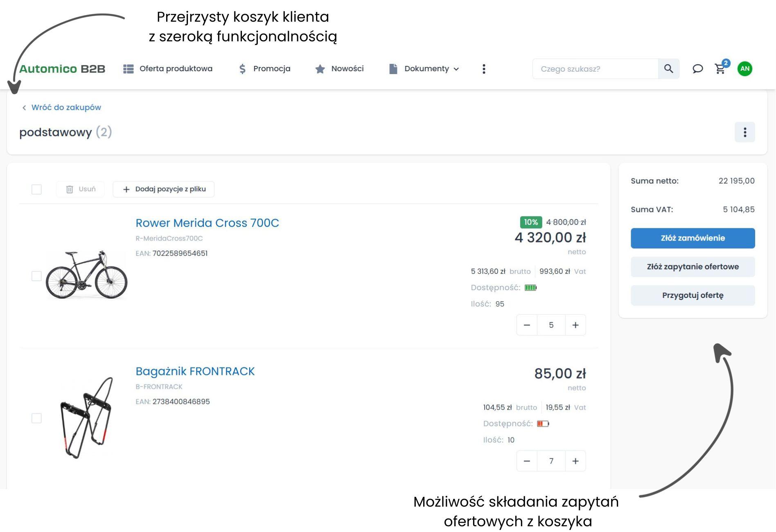Expand the Dokumenty dropdown menu
This screenshot has width=776, height=532.
424,69
